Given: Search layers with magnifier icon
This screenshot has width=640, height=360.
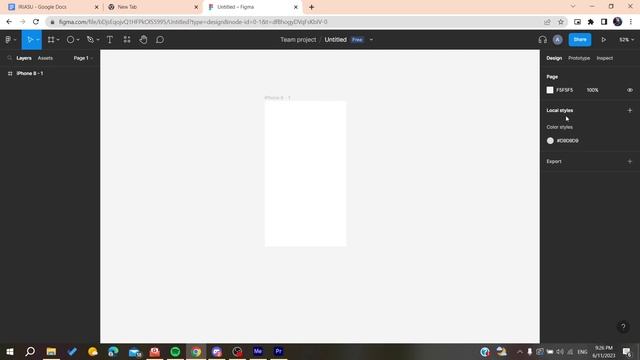Looking at the screenshot, I should (x=9, y=58).
